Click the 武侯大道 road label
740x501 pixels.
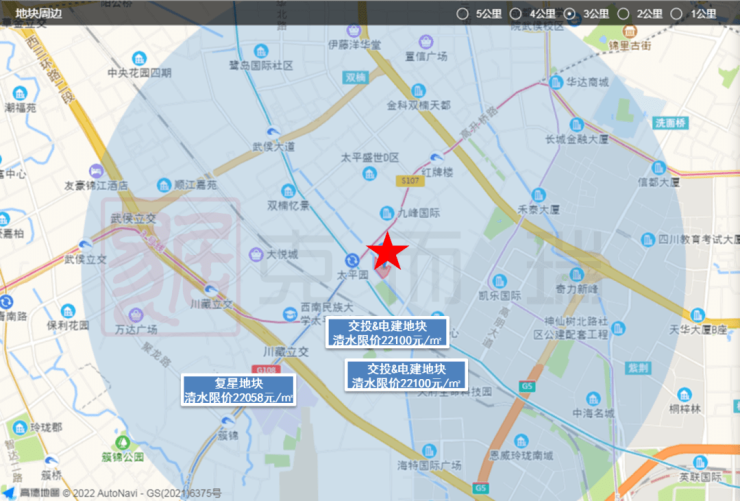coord(273,147)
